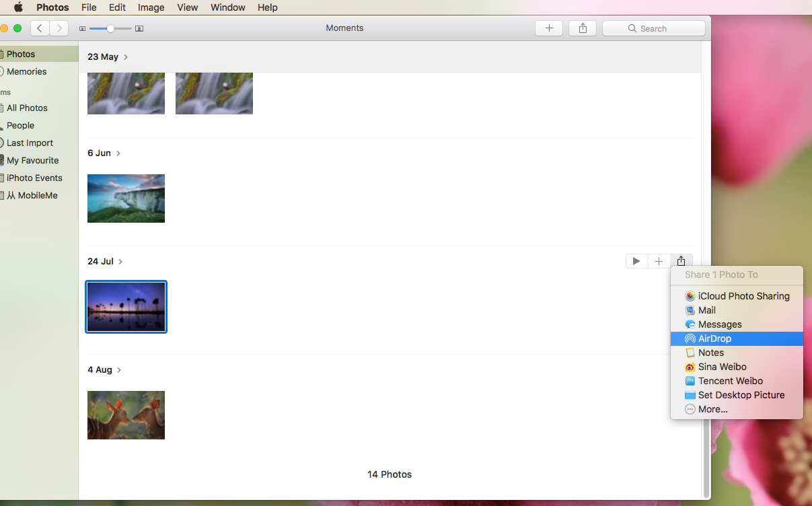Click the Search input field

pyautogui.click(x=653, y=28)
